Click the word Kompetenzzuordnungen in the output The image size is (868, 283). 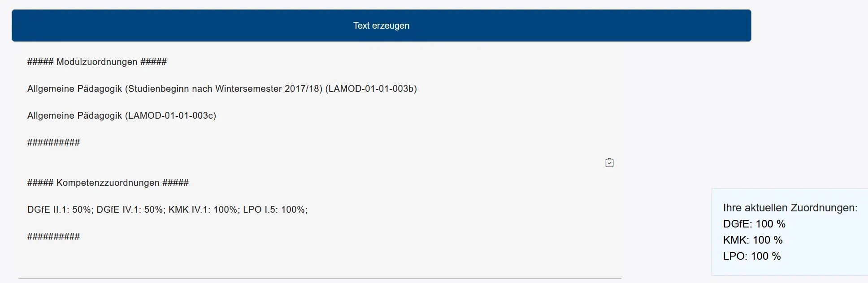pos(108,183)
